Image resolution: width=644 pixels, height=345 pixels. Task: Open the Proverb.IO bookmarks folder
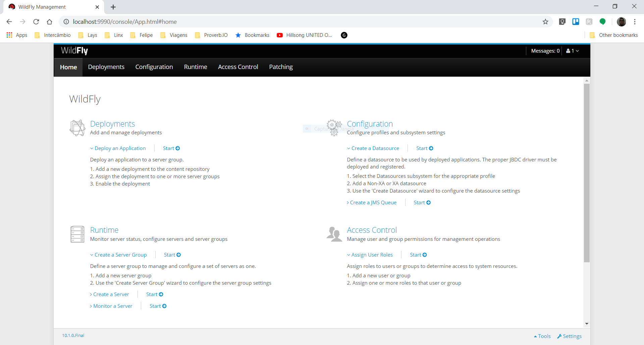[x=211, y=35]
